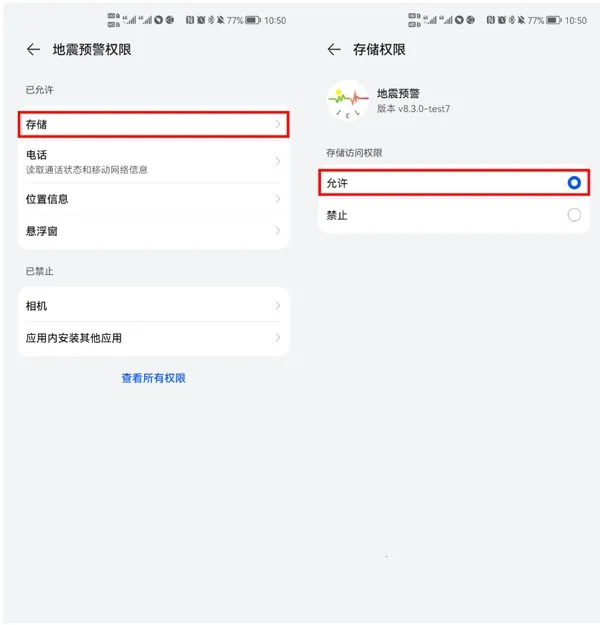The width and height of the screenshot is (600, 625).
Task: Tap back arrow on 存储权限 screen
Action: pos(334,49)
